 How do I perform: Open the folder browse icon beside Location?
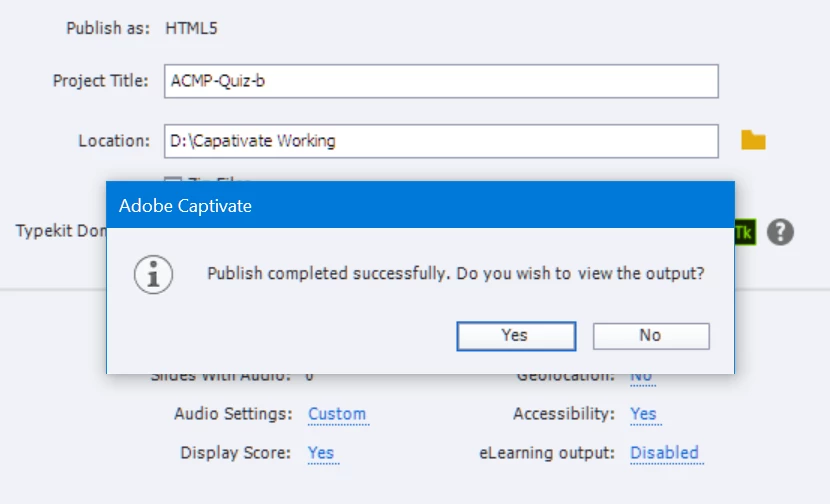753,140
